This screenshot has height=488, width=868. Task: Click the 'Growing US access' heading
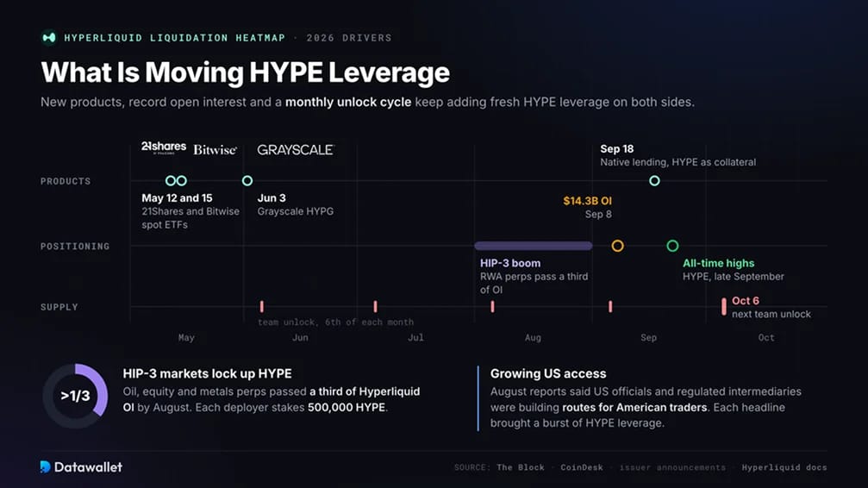pyautogui.click(x=548, y=374)
